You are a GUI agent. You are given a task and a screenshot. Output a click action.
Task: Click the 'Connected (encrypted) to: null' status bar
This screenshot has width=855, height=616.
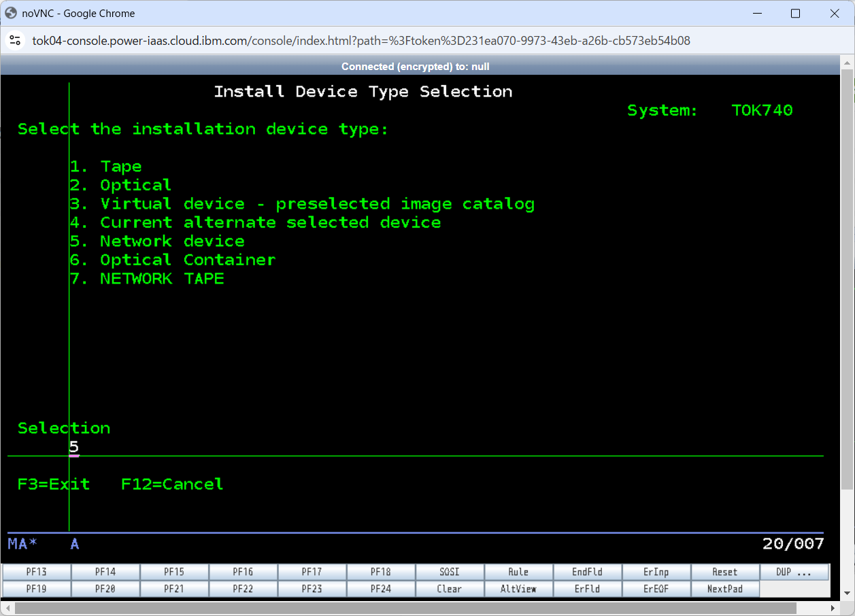pyautogui.click(x=416, y=66)
